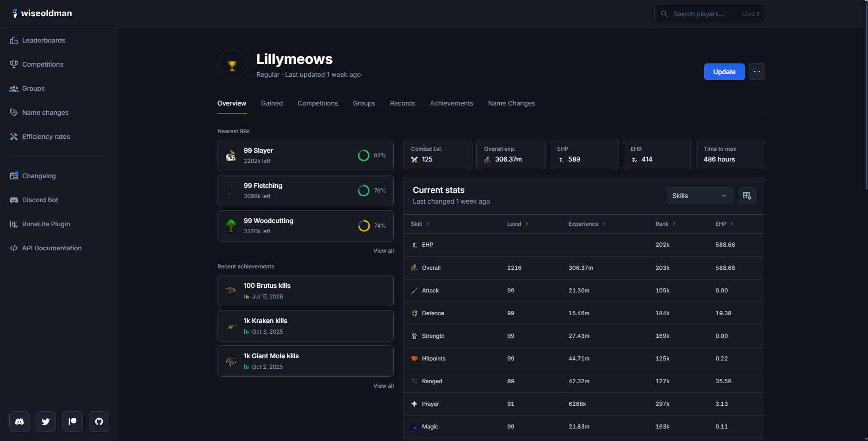Click the Discord Bot icon in sidebar
The width and height of the screenshot is (868, 441).
(14, 200)
